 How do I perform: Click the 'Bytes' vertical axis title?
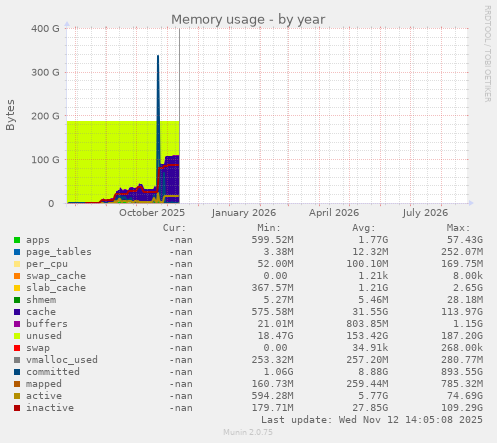click(10, 115)
